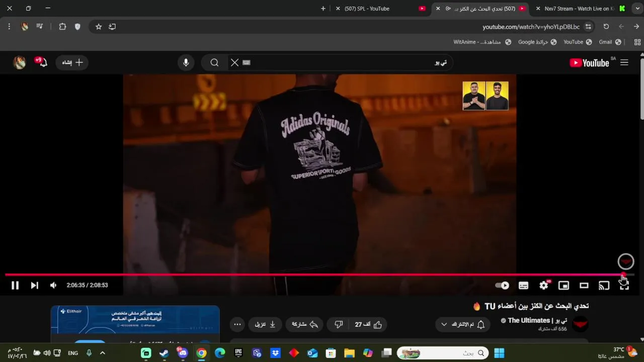Viewport: 644px width, 362px height.
Task: View site information icon in address bar
Action: click(x=588, y=27)
